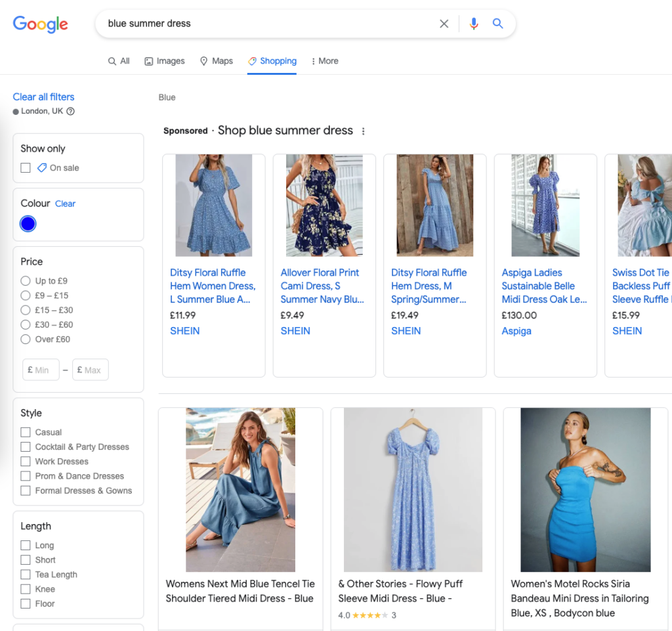Image resolution: width=672 pixels, height=631 pixels.
Task: Select the Over £60 price option
Action: click(x=26, y=339)
